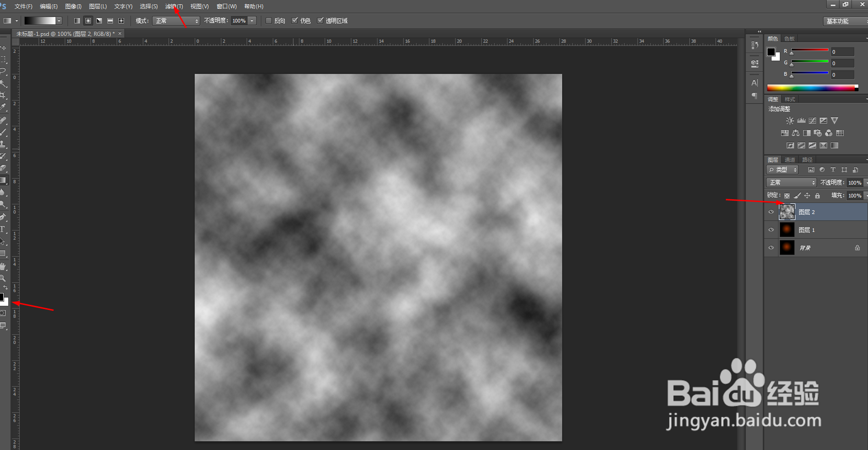Choose linear gradient style
This screenshot has height=450, width=868.
(77, 21)
